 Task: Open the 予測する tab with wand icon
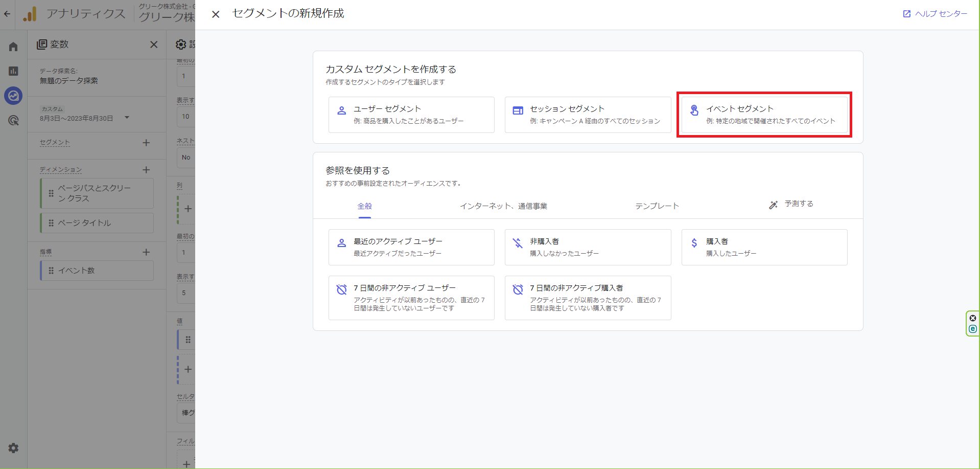(x=791, y=204)
